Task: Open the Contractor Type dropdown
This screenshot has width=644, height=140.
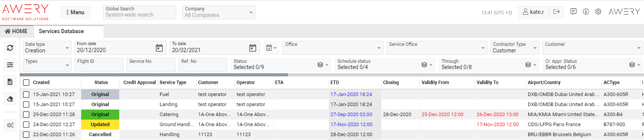Action: [515, 47]
